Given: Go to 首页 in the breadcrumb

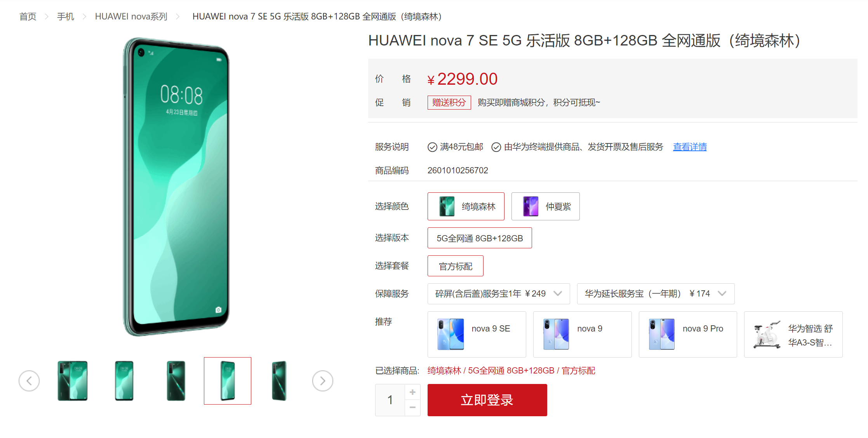Looking at the screenshot, I should (28, 17).
